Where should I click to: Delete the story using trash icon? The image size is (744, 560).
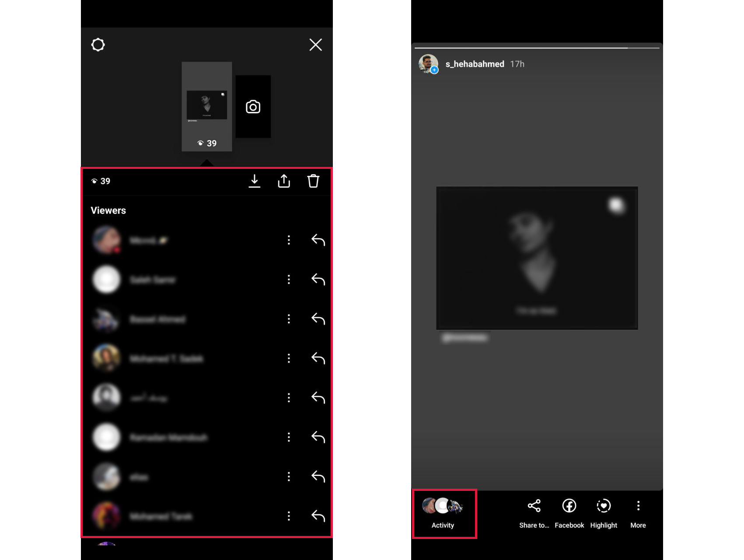tap(313, 181)
